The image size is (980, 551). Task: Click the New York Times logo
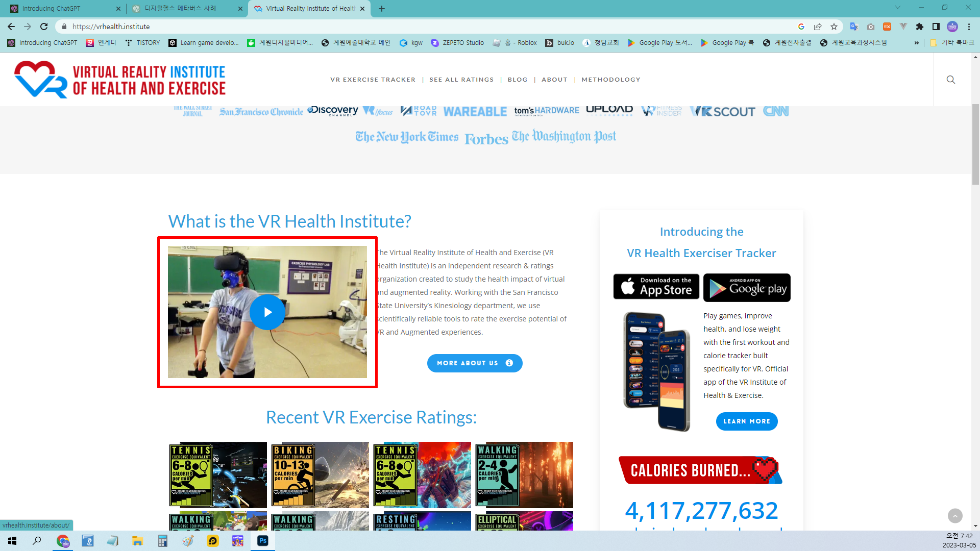(407, 137)
